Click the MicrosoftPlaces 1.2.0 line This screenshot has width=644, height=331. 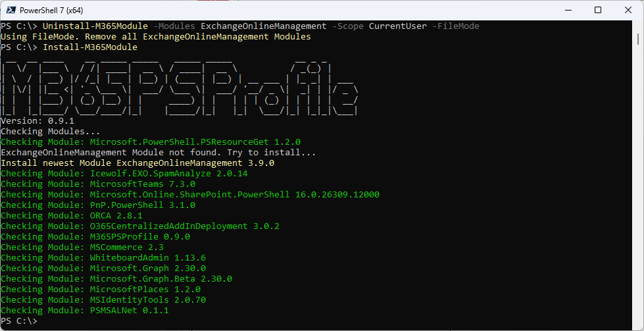(101, 290)
